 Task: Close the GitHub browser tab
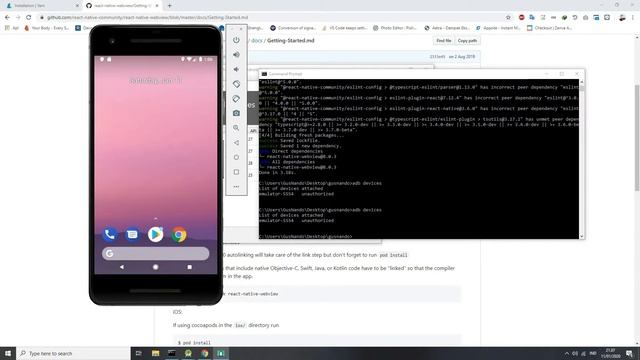coord(157,6)
